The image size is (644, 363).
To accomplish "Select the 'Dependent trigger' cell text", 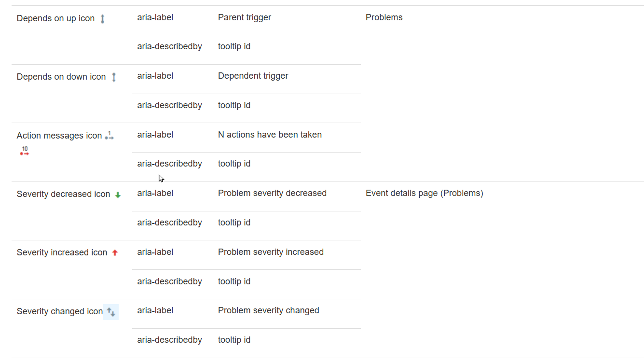I will pos(253,76).
